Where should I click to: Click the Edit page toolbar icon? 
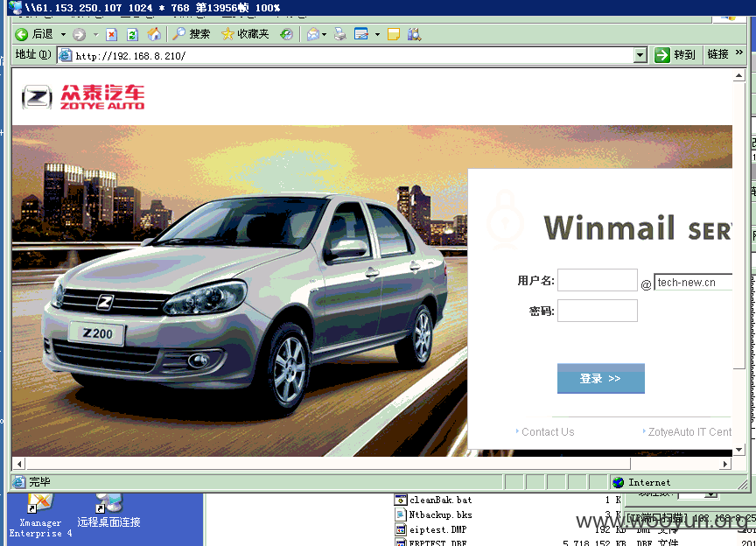[x=361, y=34]
